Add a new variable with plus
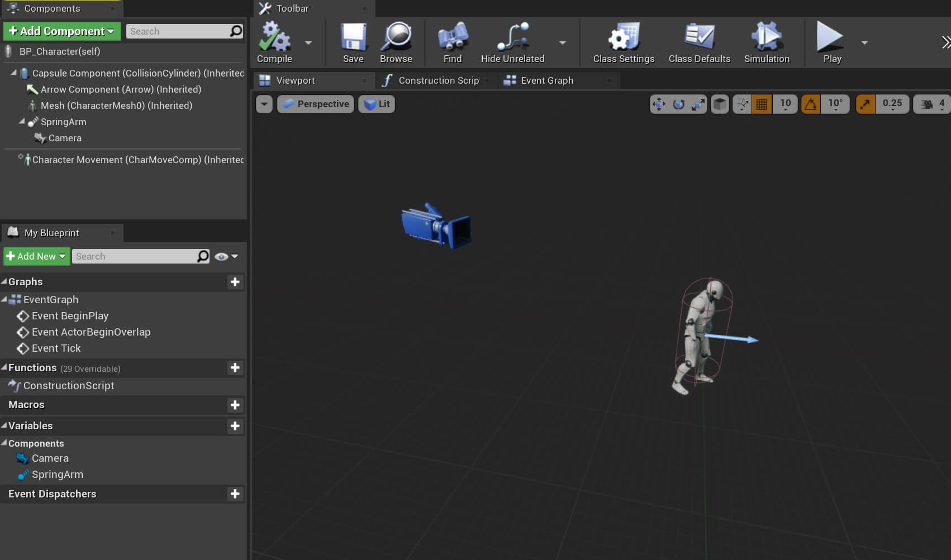 pos(235,426)
